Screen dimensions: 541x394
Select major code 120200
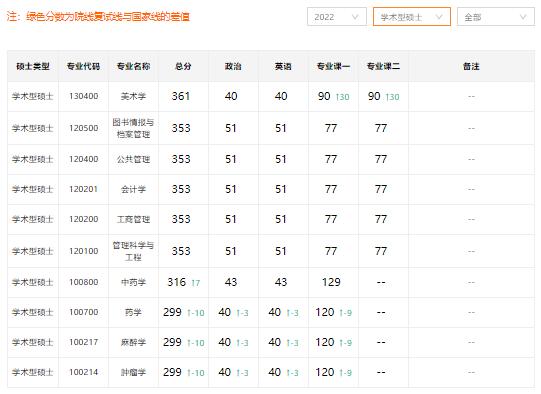(83, 219)
